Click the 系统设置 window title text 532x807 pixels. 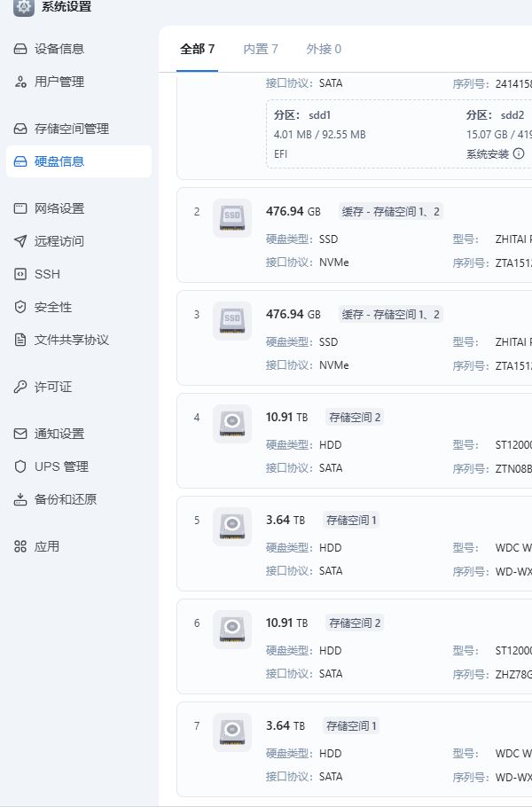66,7
